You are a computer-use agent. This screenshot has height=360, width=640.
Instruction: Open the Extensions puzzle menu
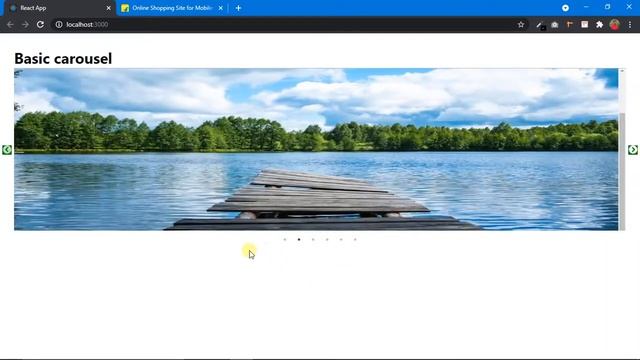tap(599, 25)
